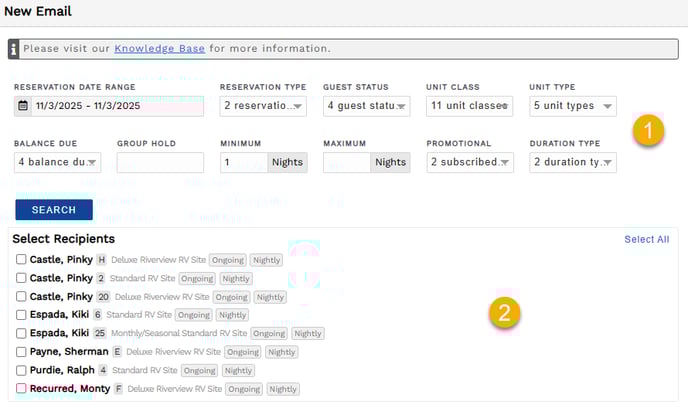Expand the Guest Status dropdown
This screenshot has height=408, width=688.
click(366, 106)
